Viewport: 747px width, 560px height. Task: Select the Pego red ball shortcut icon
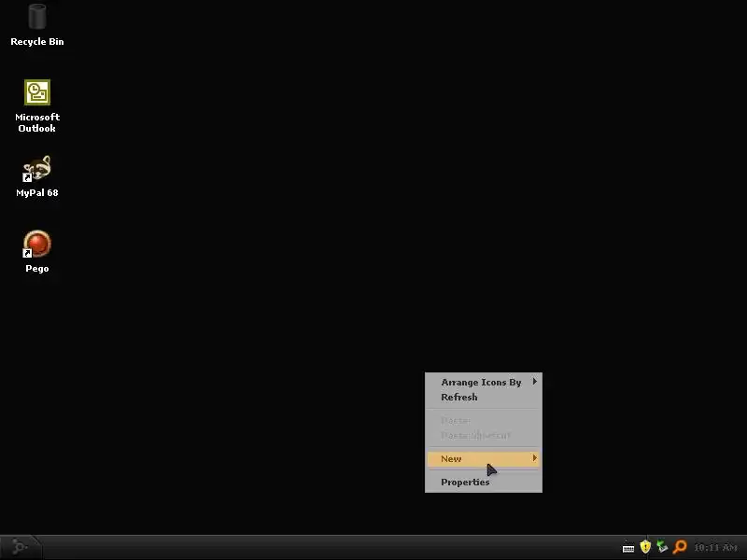pyautogui.click(x=37, y=244)
